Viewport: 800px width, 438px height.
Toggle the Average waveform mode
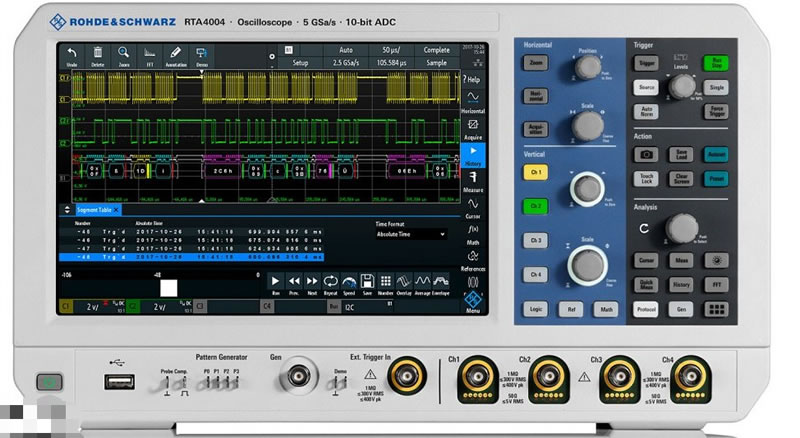(x=423, y=284)
